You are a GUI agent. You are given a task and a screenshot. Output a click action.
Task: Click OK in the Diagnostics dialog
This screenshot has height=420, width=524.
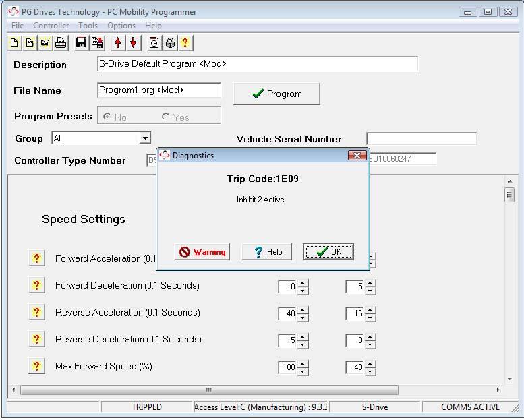click(328, 252)
